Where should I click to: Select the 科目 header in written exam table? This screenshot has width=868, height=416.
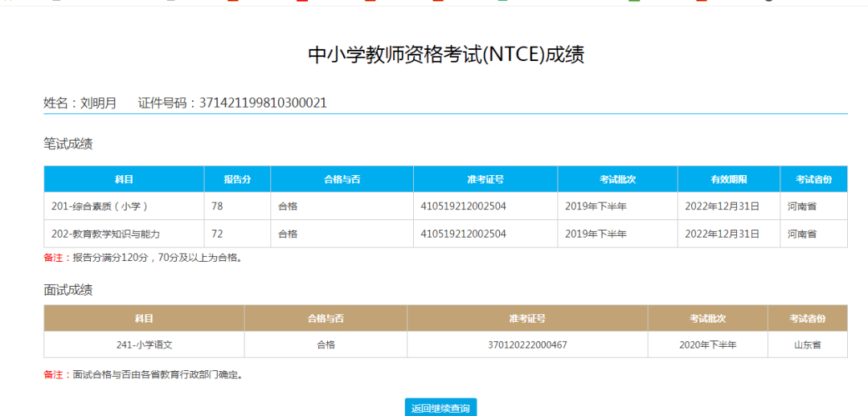124,179
